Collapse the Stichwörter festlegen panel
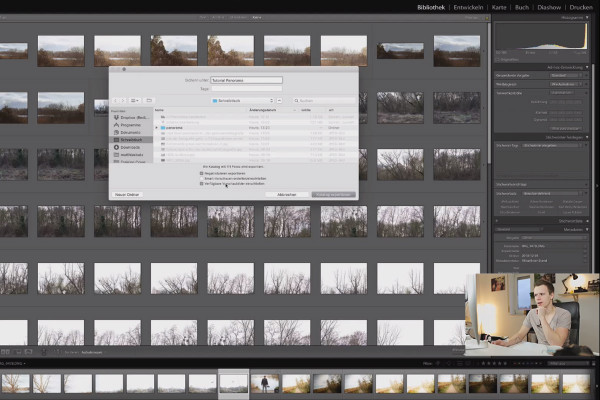Viewport: 600px width, 400px height. 587,137
